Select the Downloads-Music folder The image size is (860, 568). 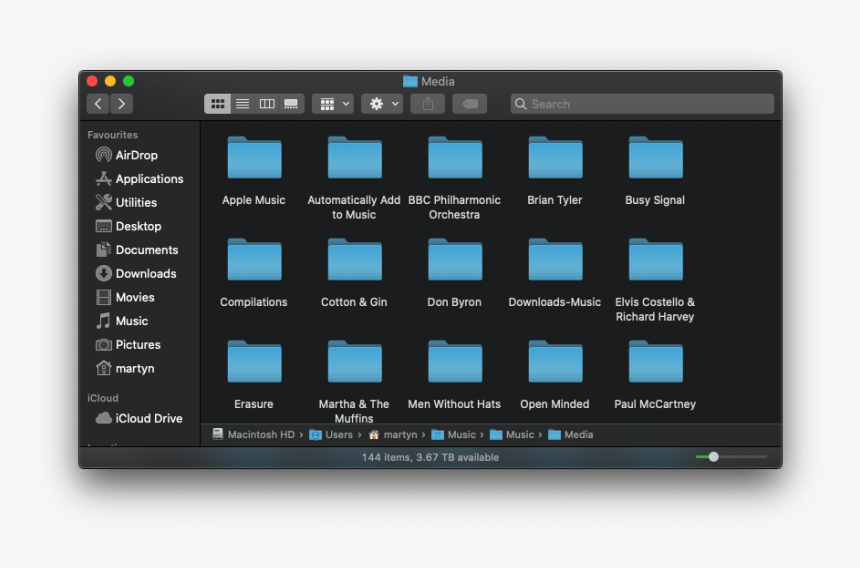click(x=555, y=260)
